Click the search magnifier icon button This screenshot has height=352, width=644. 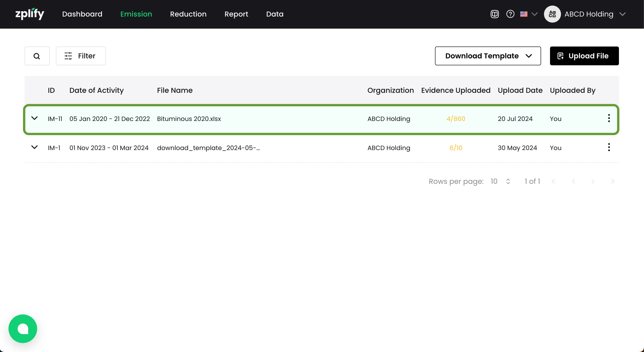(x=37, y=56)
